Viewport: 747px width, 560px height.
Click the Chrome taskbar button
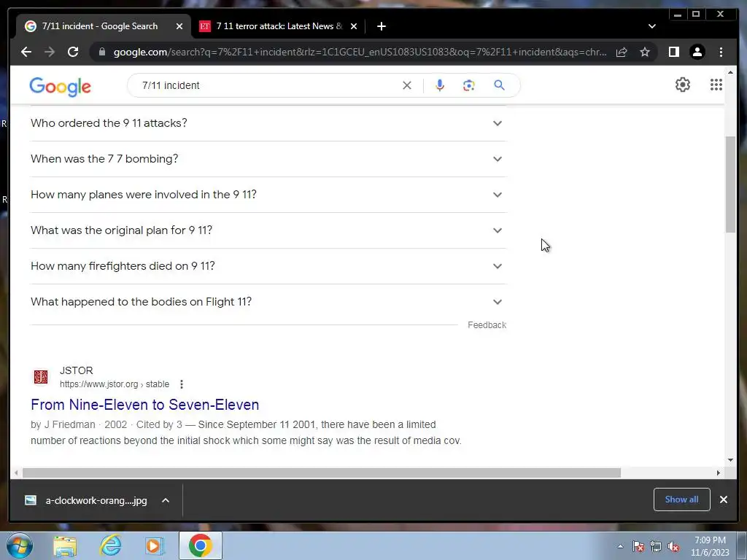pyautogui.click(x=201, y=545)
